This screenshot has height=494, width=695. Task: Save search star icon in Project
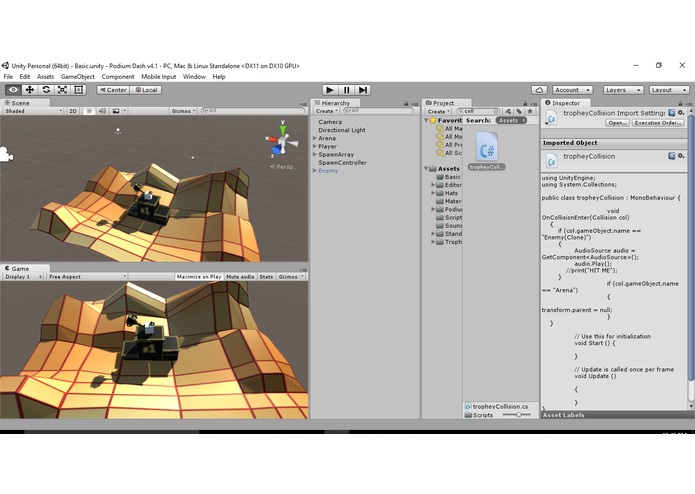point(530,111)
